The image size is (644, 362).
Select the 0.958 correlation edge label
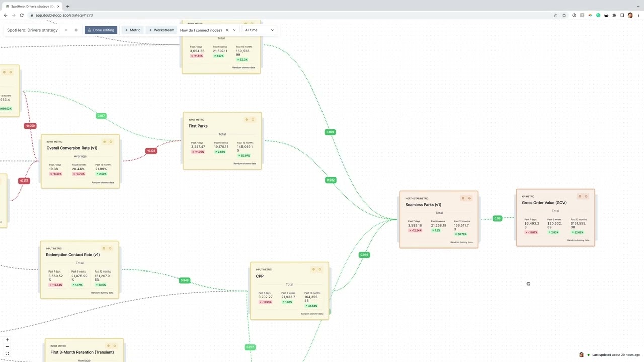[364, 255]
